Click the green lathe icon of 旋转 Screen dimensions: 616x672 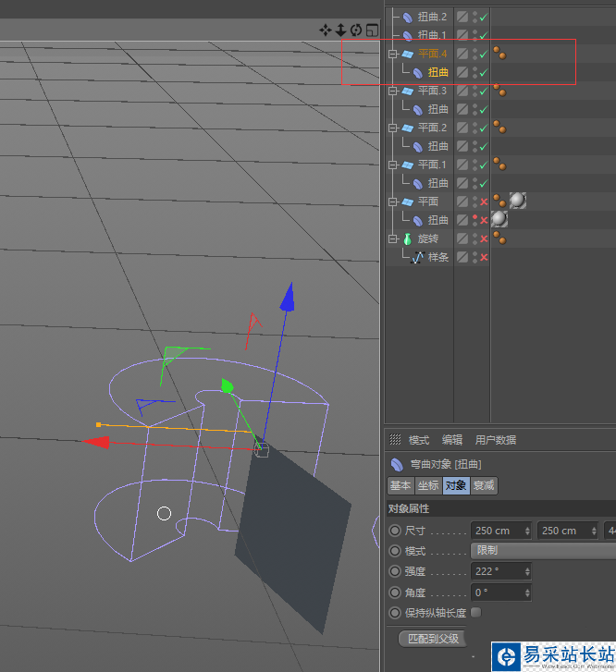408,238
